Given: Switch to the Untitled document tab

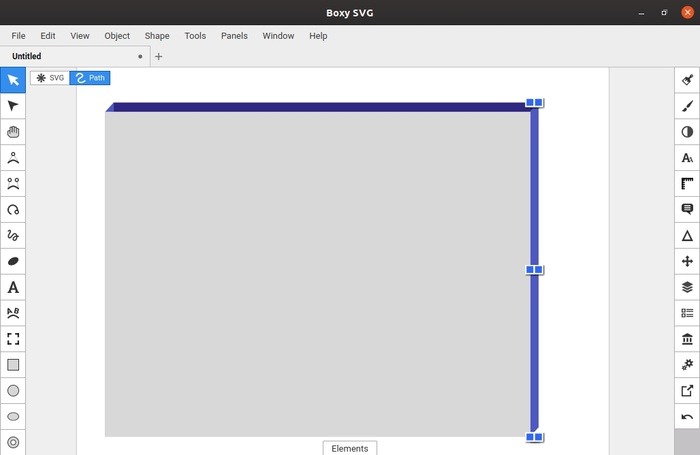Looking at the screenshot, I should click(x=75, y=56).
